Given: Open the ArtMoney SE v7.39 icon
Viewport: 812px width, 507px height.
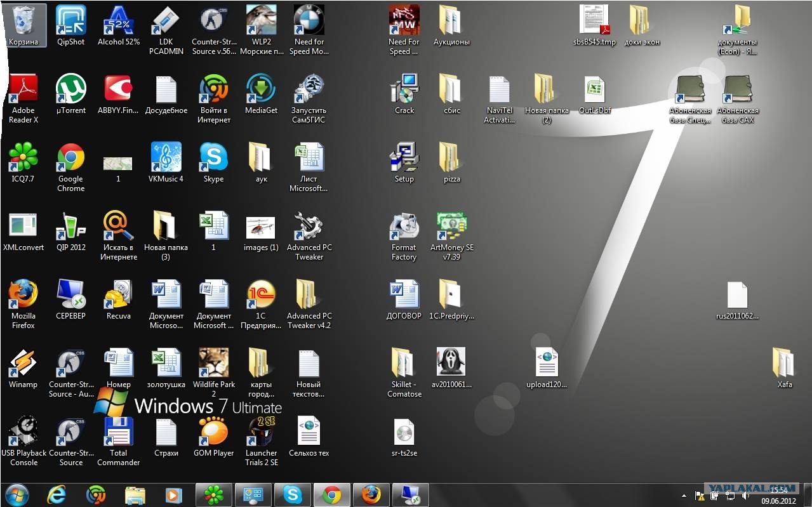Looking at the screenshot, I should point(452,235).
